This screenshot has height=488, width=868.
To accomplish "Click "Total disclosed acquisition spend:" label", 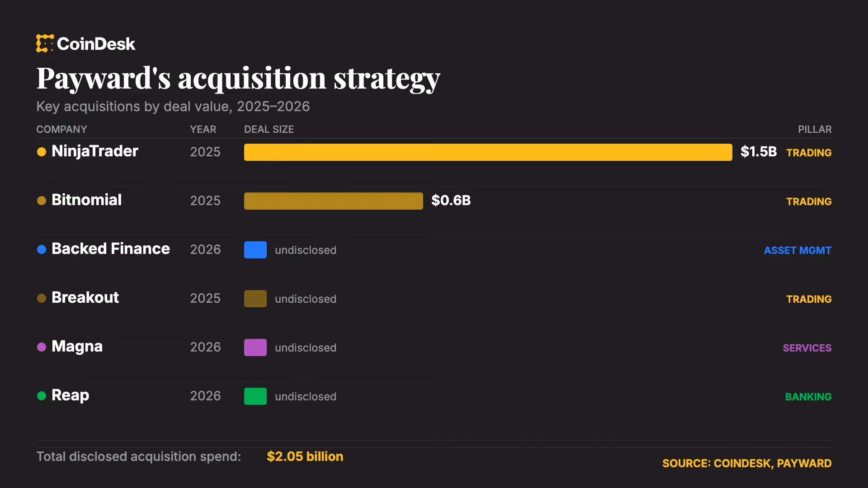I will 139,457.
